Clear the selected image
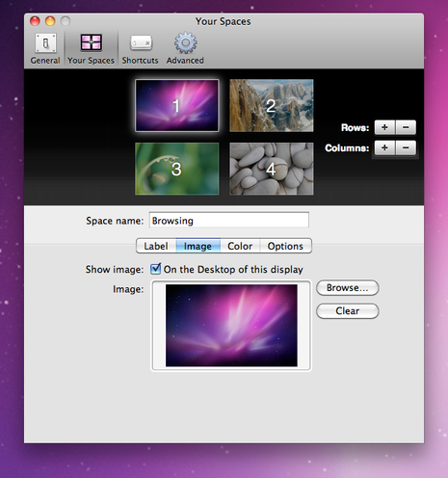The image size is (448, 478). pos(348,311)
